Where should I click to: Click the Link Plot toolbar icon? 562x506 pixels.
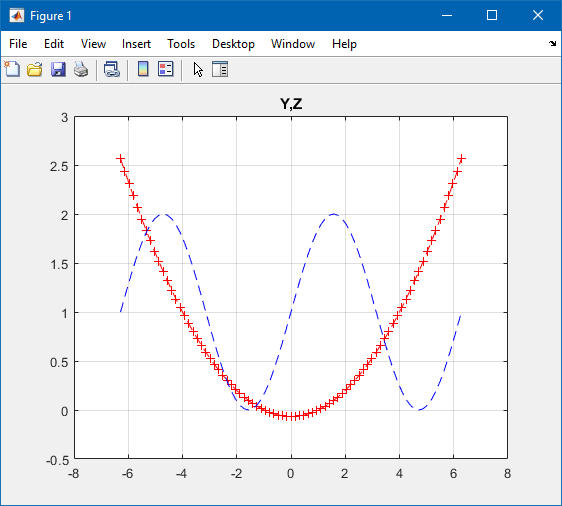pos(112,69)
